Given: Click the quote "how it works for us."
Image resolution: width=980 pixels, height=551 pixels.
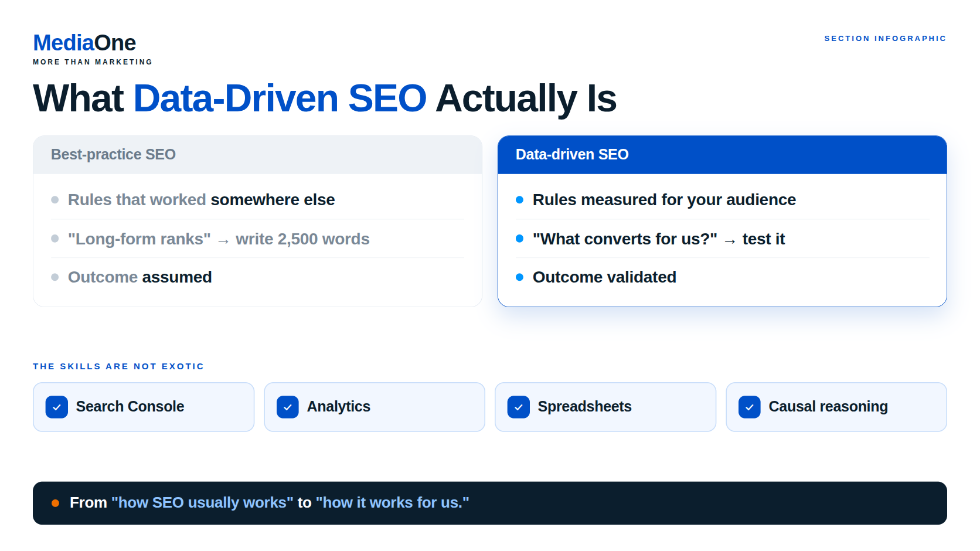Looking at the screenshot, I should pyautogui.click(x=393, y=503).
